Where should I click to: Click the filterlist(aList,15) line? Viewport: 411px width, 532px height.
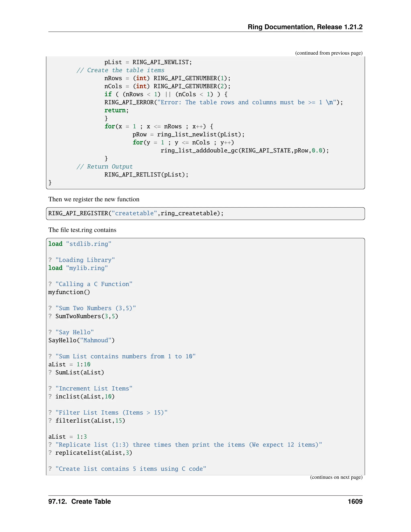click(x=90, y=421)
